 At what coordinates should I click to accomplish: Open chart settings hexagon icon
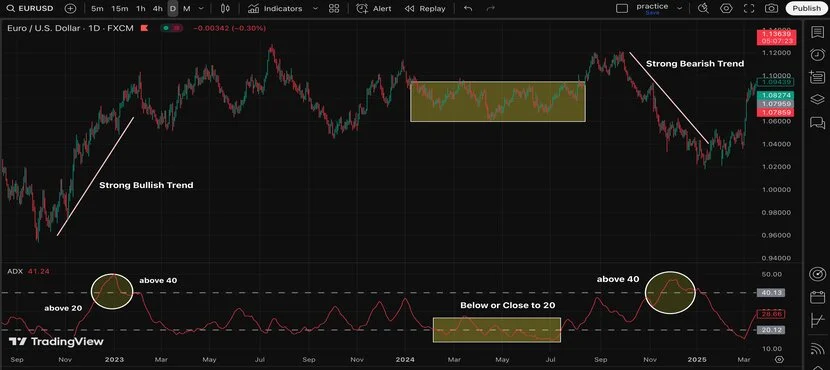point(726,8)
